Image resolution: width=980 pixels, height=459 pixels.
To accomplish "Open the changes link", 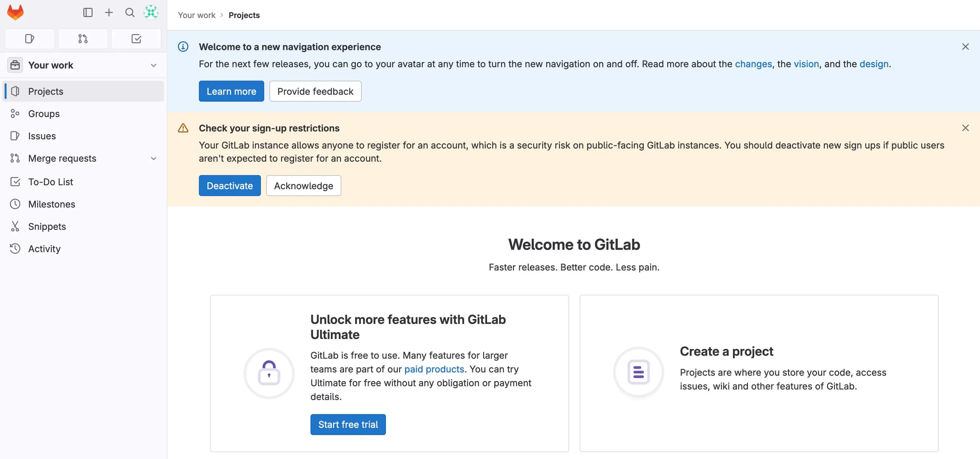I will point(753,64).
